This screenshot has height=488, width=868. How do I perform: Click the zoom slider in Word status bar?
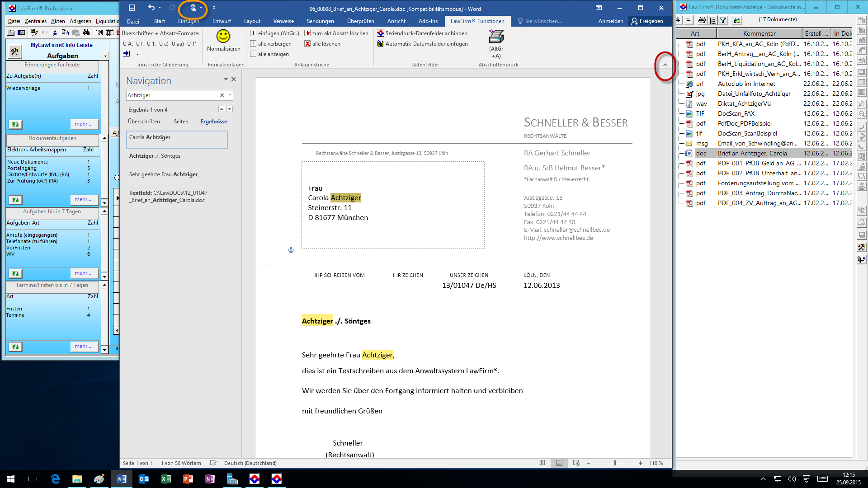[615, 463]
